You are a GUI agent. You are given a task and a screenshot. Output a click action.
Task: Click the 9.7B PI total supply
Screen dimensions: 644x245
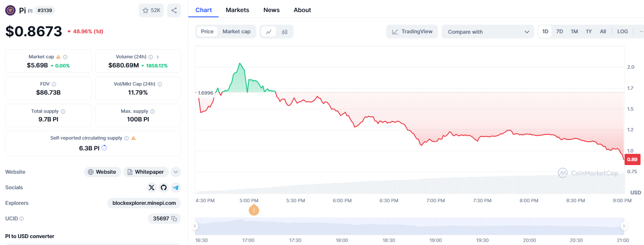point(48,119)
